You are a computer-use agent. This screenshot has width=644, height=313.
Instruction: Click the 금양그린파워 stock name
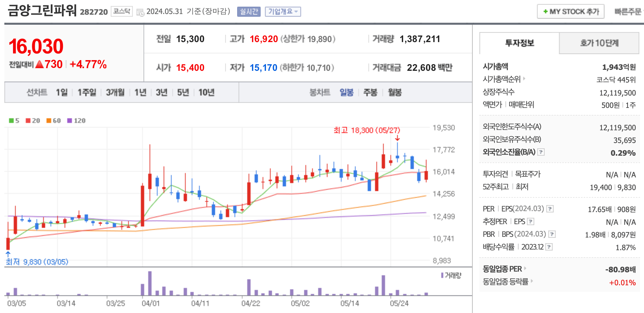click(42, 11)
